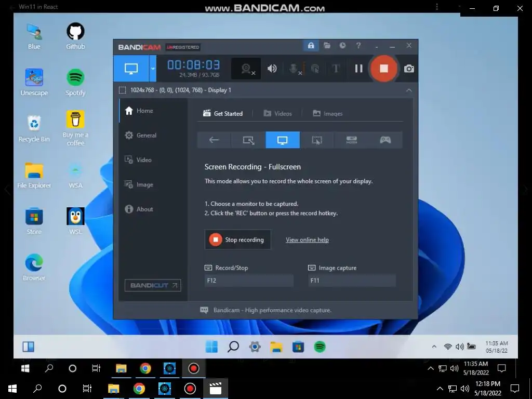Click the Bandicam lock icon in title bar
This screenshot has width=532, height=399.
[311, 46]
